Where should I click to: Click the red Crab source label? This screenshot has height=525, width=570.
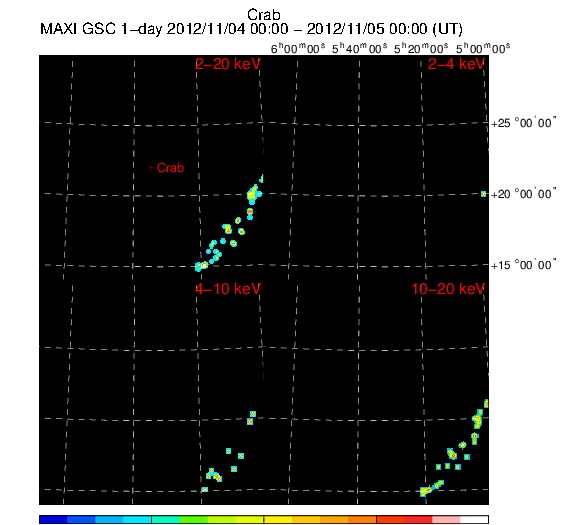tap(170, 168)
